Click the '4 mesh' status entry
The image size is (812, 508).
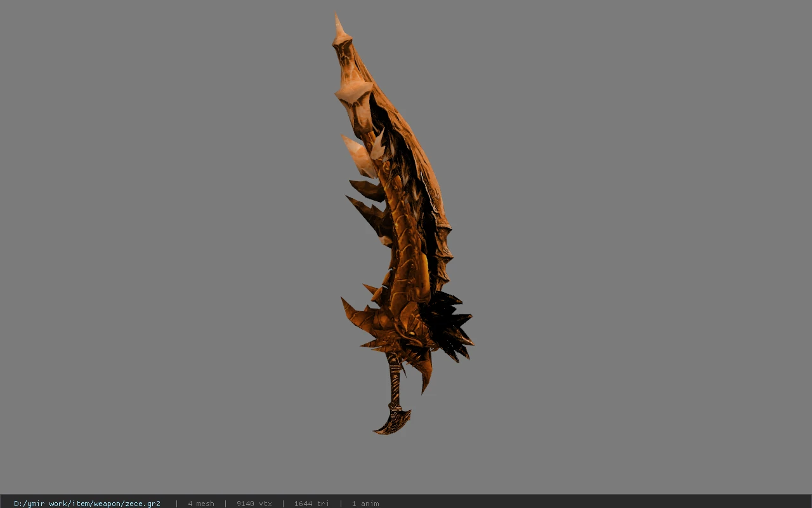tap(201, 504)
